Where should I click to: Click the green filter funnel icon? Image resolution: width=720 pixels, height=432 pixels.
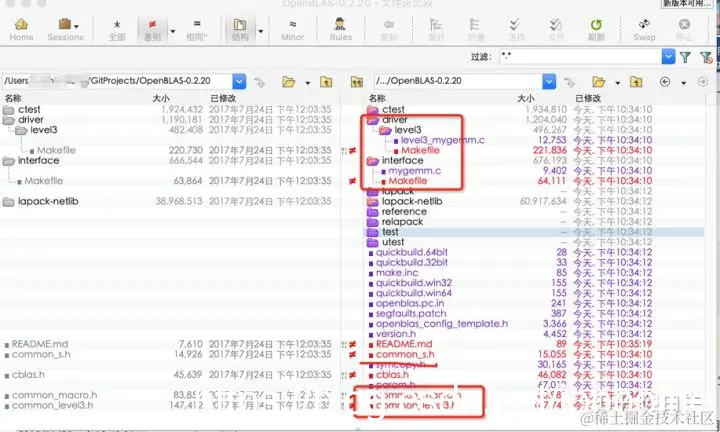(x=685, y=57)
